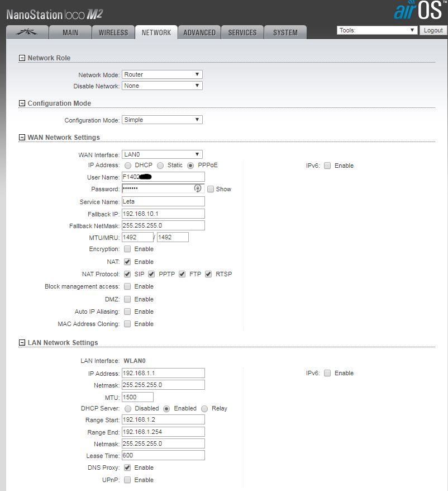This screenshot has width=448, height=491.
Task: Collapse the LAN Network Settings section
Action: click(22, 343)
